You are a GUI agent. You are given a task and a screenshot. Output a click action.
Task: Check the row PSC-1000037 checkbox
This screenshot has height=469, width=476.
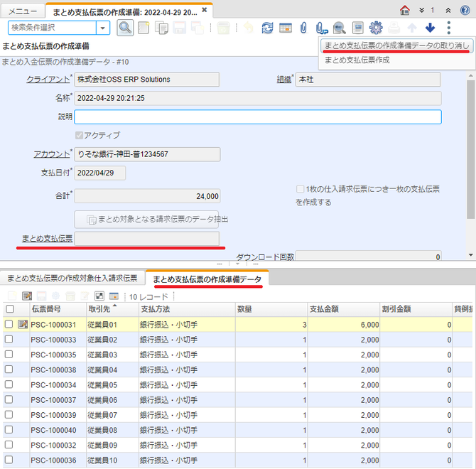(9, 399)
